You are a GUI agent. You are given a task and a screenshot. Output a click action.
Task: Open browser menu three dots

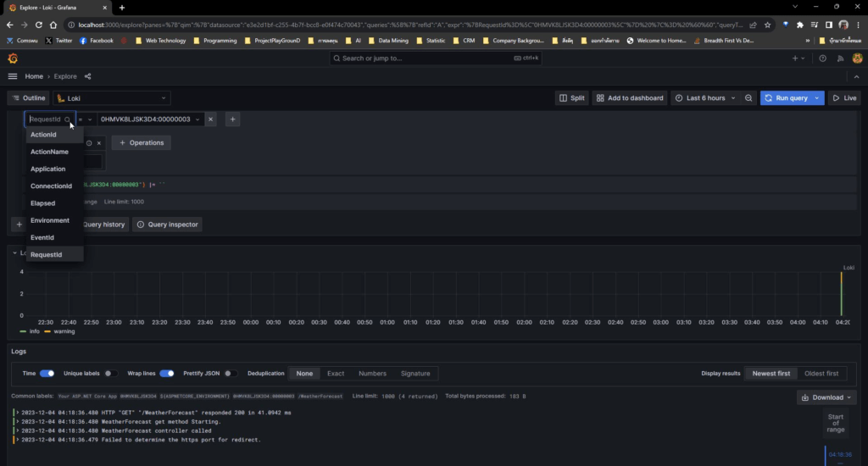click(858, 25)
